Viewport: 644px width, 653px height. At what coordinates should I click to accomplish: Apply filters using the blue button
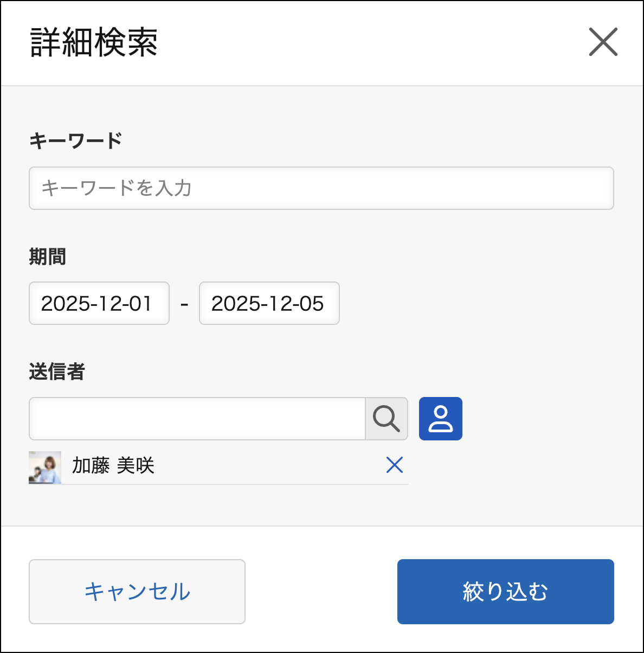click(x=505, y=591)
